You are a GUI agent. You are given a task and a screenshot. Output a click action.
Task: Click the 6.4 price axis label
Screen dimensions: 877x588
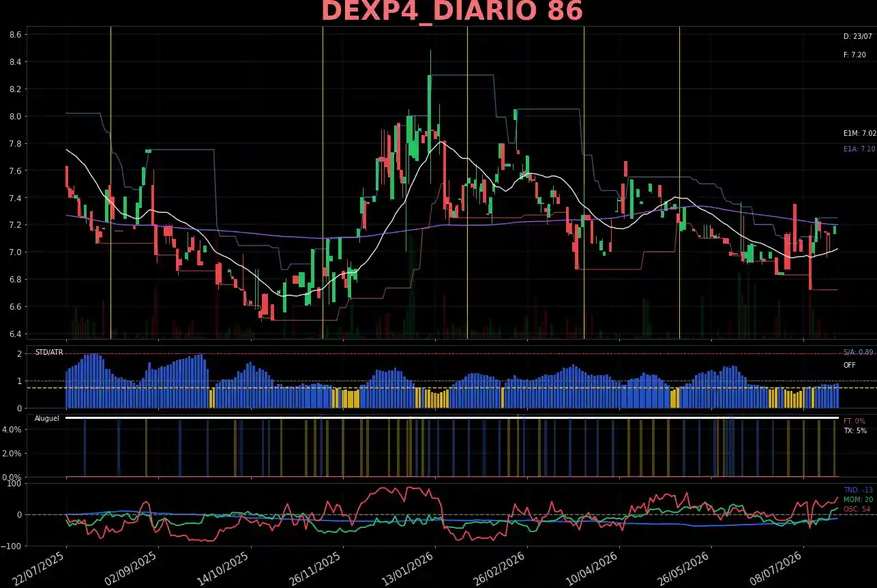[15, 334]
